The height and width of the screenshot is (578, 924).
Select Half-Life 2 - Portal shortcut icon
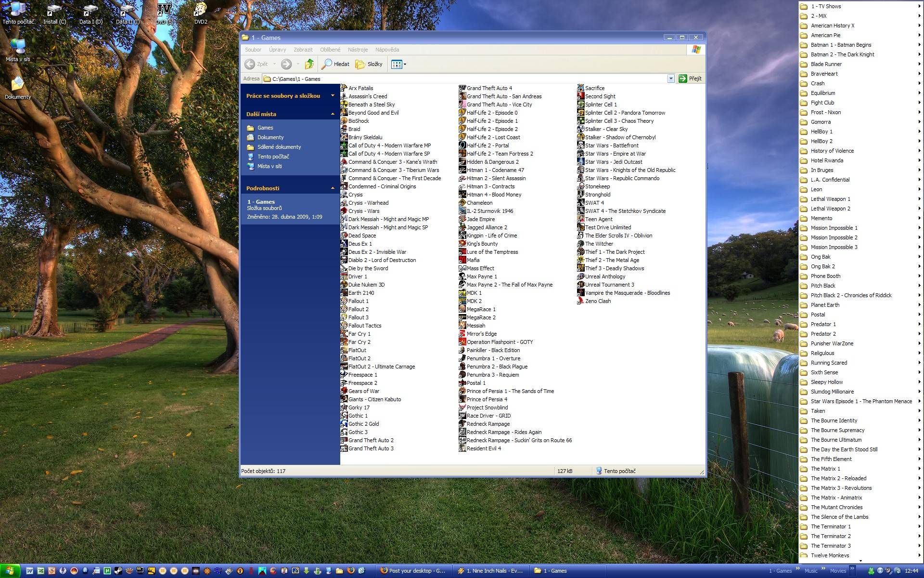[x=462, y=145]
